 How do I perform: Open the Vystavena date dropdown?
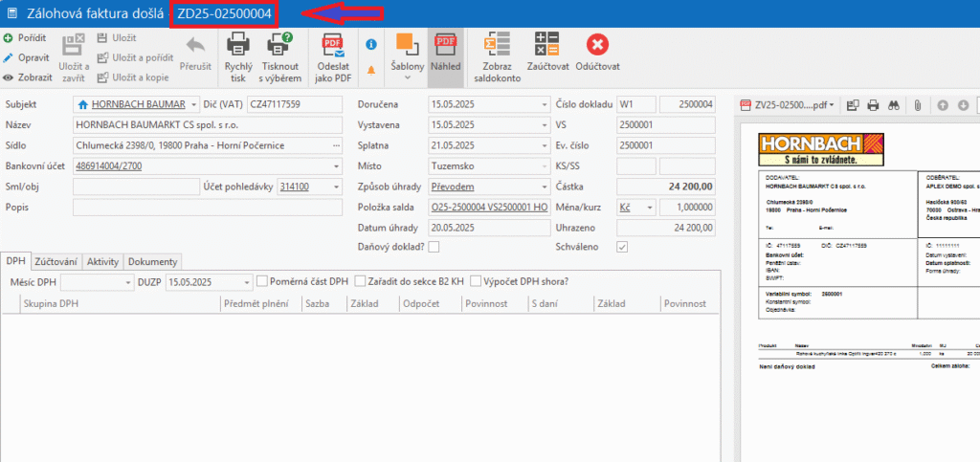point(544,125)
